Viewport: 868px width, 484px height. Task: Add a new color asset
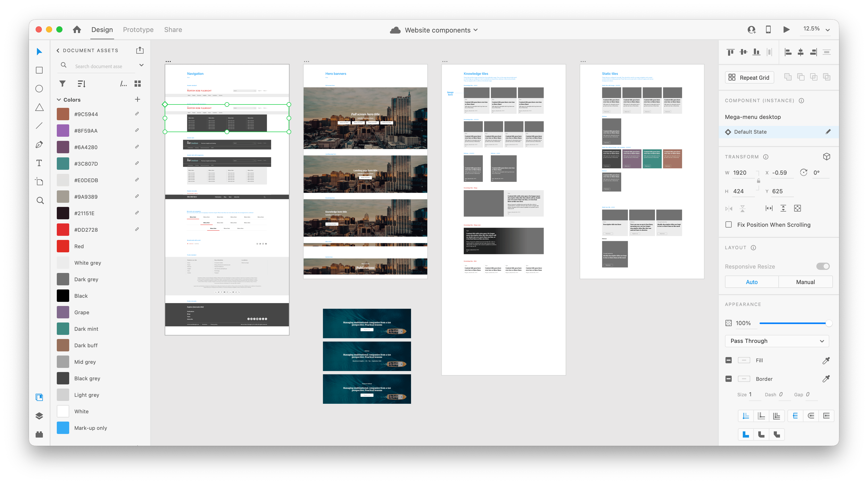click(x=137, y=99)
